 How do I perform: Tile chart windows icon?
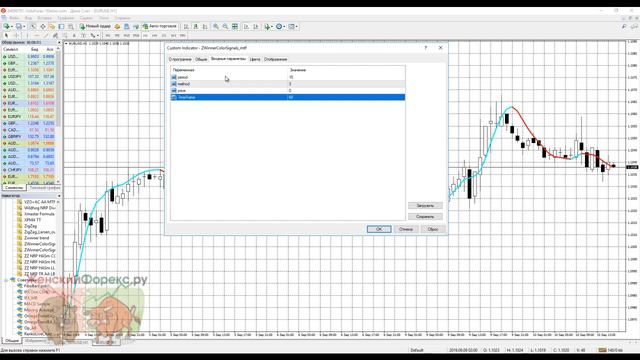pos(235,26)
